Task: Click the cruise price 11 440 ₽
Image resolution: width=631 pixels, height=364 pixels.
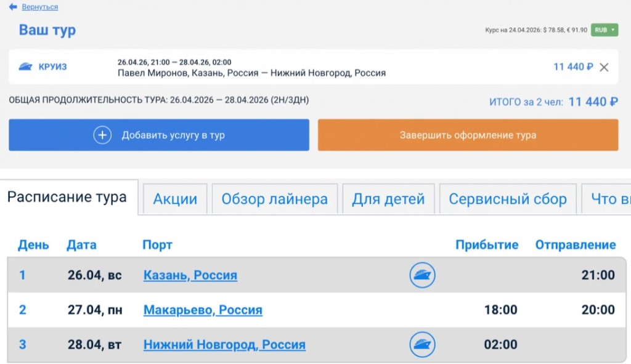Action: [x=573, y=67]
